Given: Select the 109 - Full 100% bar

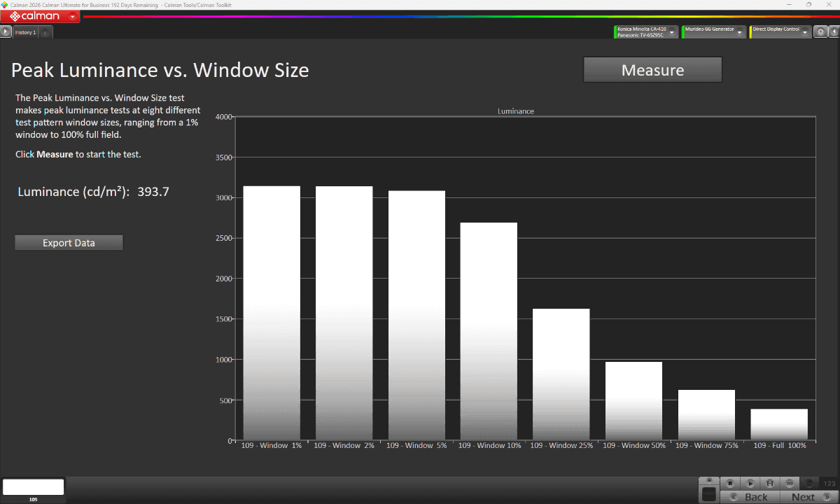Looking at the screenshot, I should click(779, 425).
